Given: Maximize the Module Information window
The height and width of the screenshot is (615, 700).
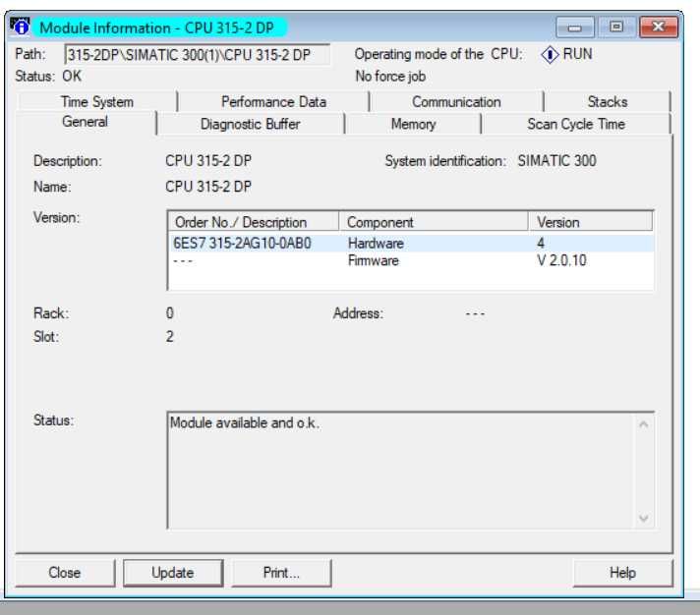Looking at the screenshot, I should (x=616, y=28).
